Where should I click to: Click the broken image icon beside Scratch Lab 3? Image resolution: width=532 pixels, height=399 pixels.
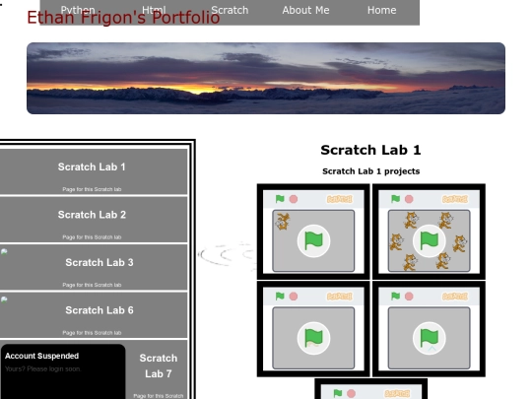point(4,251)
